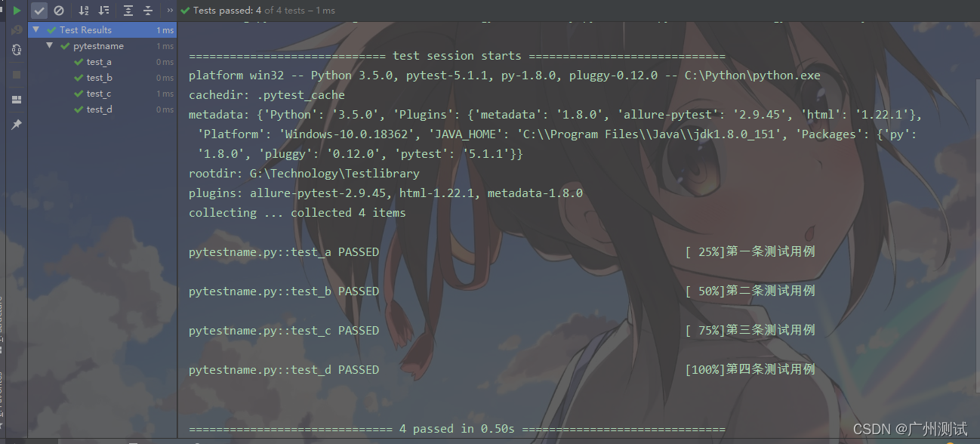Click the Expand All icon
The image size is (980, 444).
pyautogui.click(x=128, y=11)
